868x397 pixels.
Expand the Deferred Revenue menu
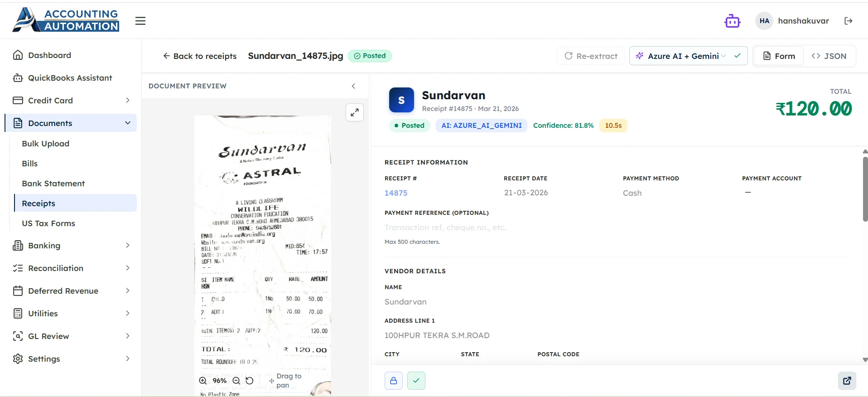pyautogui.click(x=71, y=291)
